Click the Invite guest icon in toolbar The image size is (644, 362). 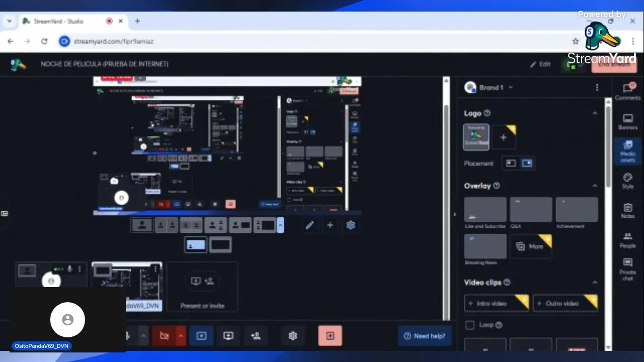(256, 336)
